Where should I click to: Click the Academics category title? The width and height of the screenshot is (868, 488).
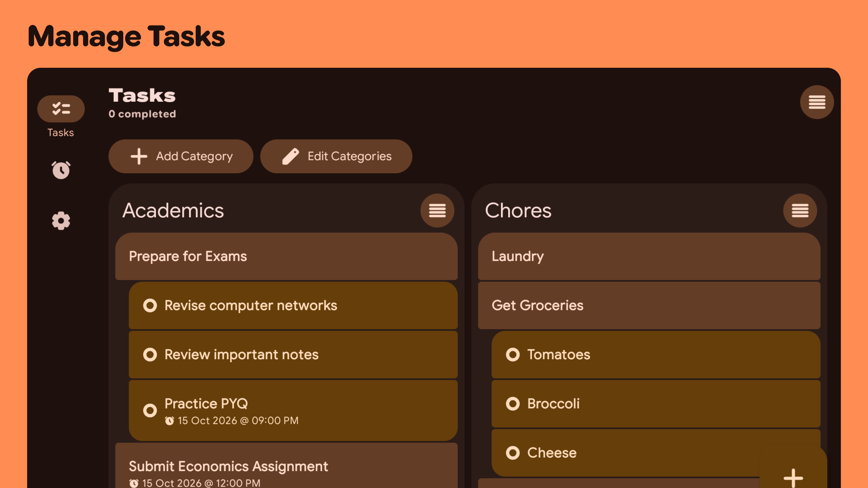(173, 211)
